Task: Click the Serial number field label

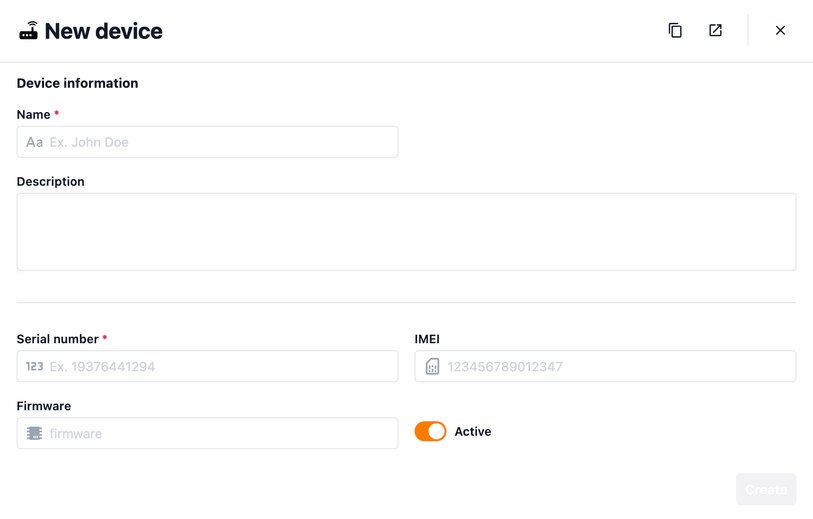Action: 57,339
